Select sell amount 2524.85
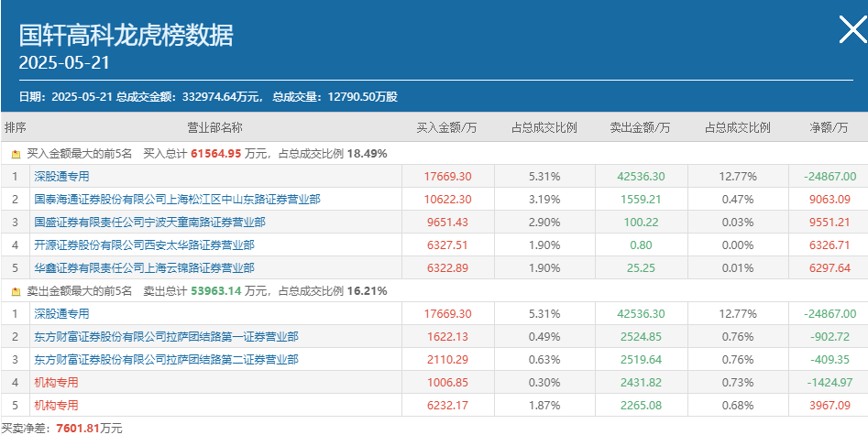Screen dimensions: 868x435 click(x=641, y=336)
